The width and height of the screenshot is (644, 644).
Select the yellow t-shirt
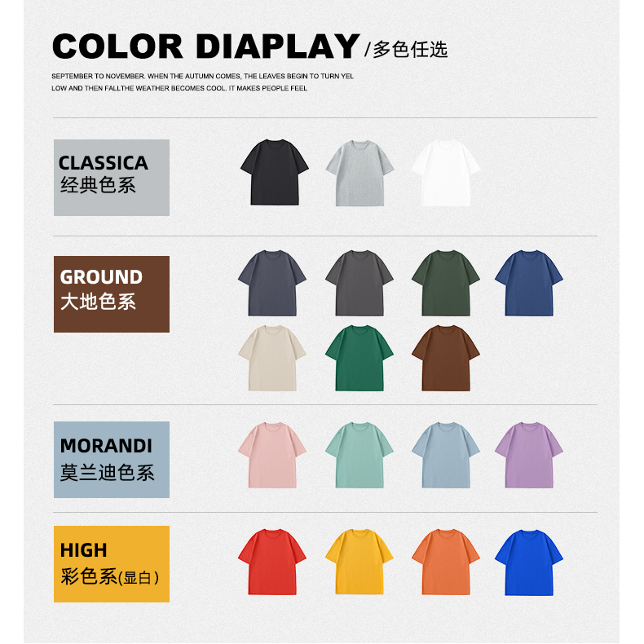(359, 562)
